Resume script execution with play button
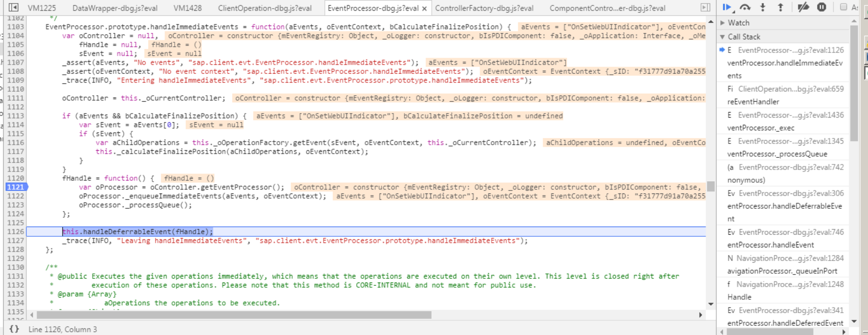The image size is (868, 335). tap(726, 7)
